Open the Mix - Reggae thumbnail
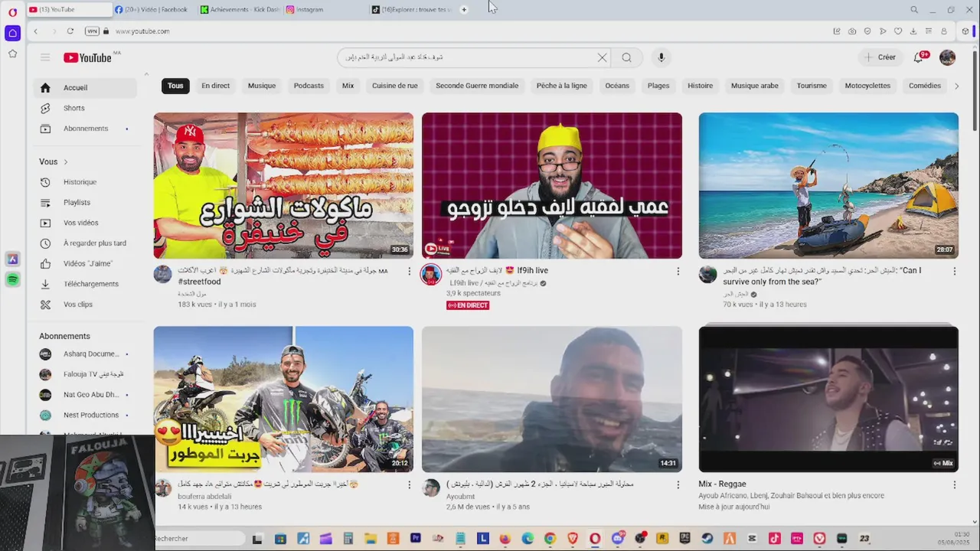The image size is (980, 551). click(828, 399)
